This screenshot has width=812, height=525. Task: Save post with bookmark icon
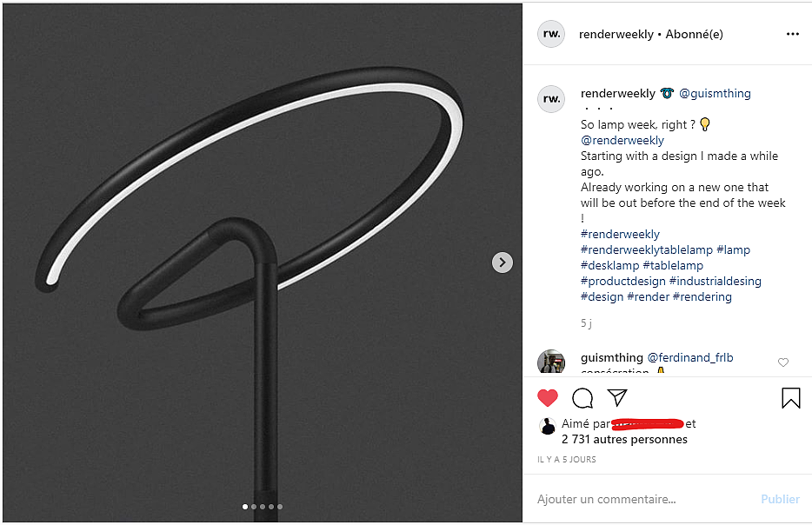tap(790, 398)
